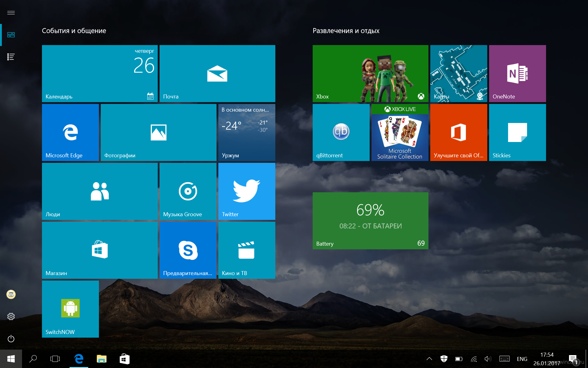Screen dimensions: 588x368
Task: Open Action Center notifications icon
Action: 573,359
